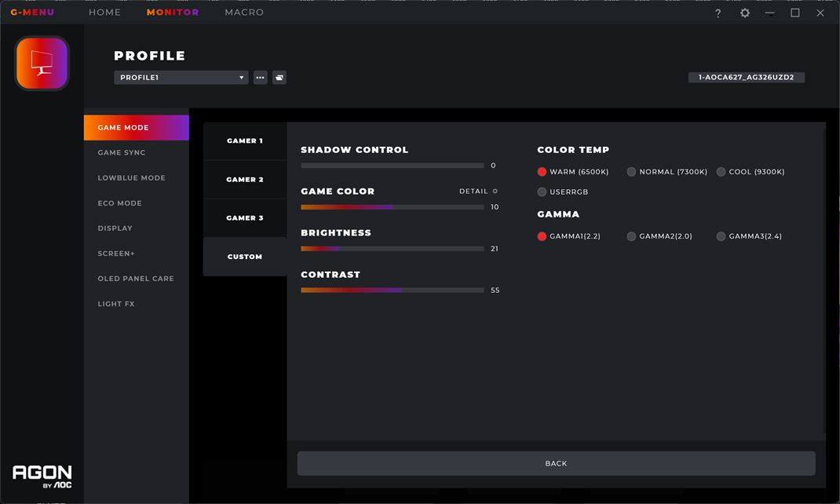Select UserRGB color temp option
The width and height of the screenshot is (840, 504).
(x=563, y=192)
